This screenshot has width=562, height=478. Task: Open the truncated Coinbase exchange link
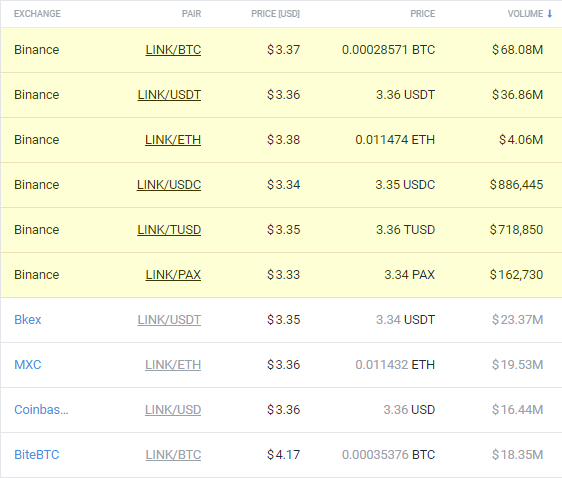click(41, 409)
